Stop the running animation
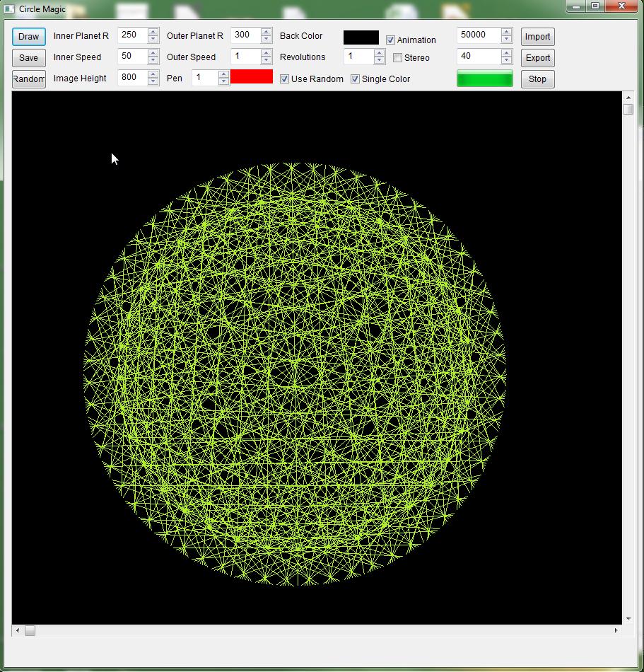 537,79
